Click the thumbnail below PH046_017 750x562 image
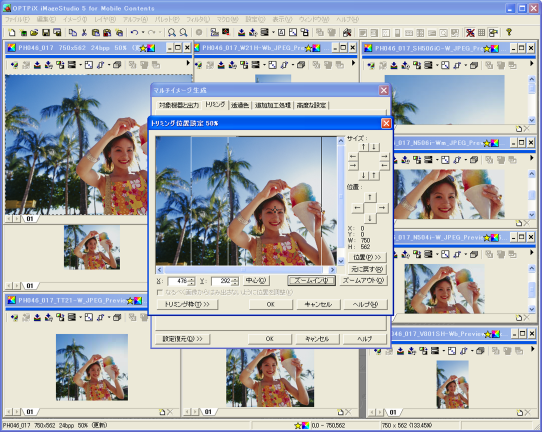This screenshot has width=542, height=432. pos(92,247)
